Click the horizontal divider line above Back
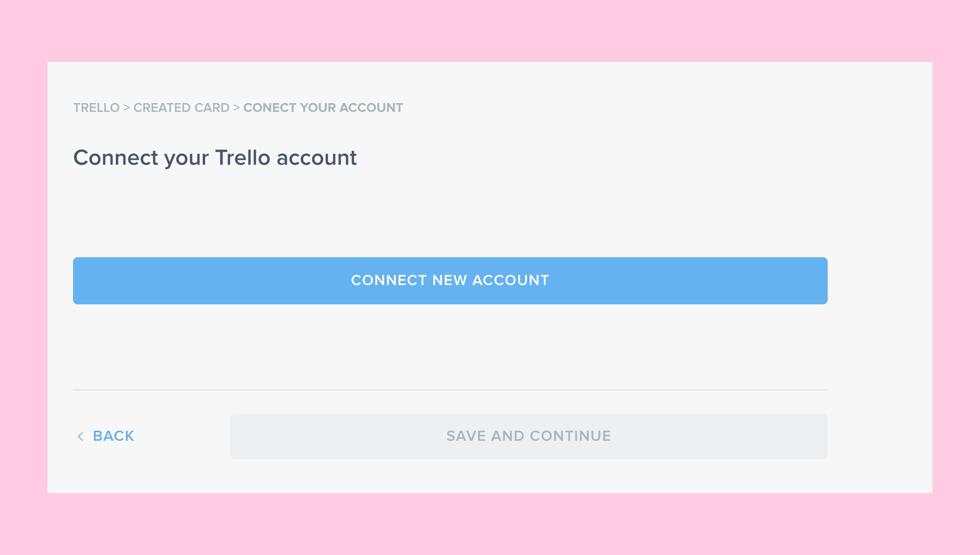The width and height of the screenshot is (980, 555). tap(450, 390)
